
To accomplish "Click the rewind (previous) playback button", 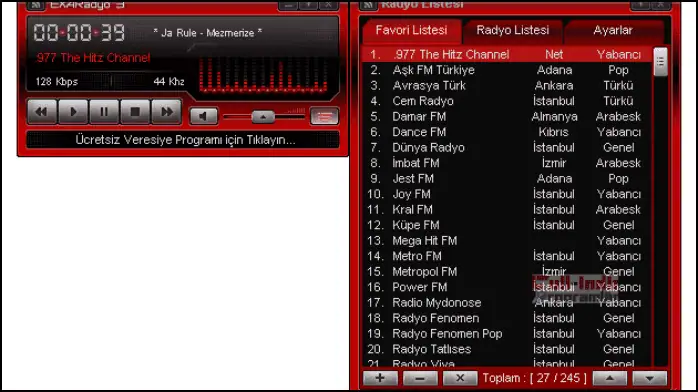I will point(42,112).
